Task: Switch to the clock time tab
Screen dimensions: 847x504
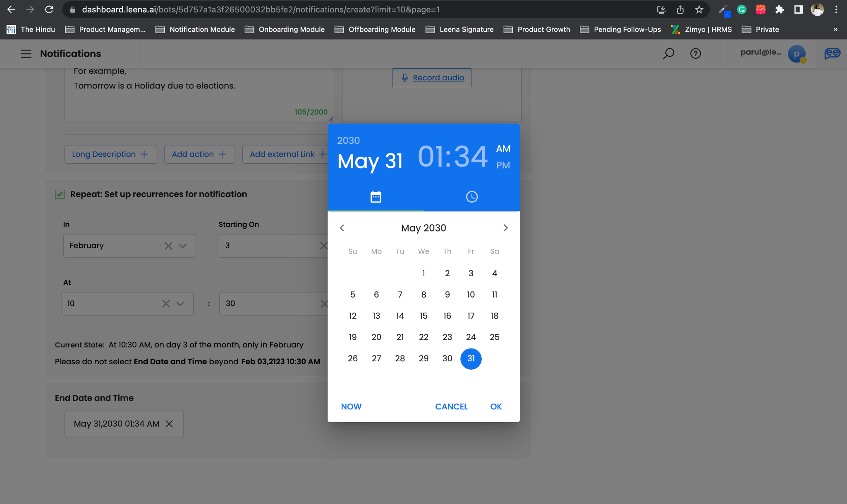Action: tap(471, 197)
